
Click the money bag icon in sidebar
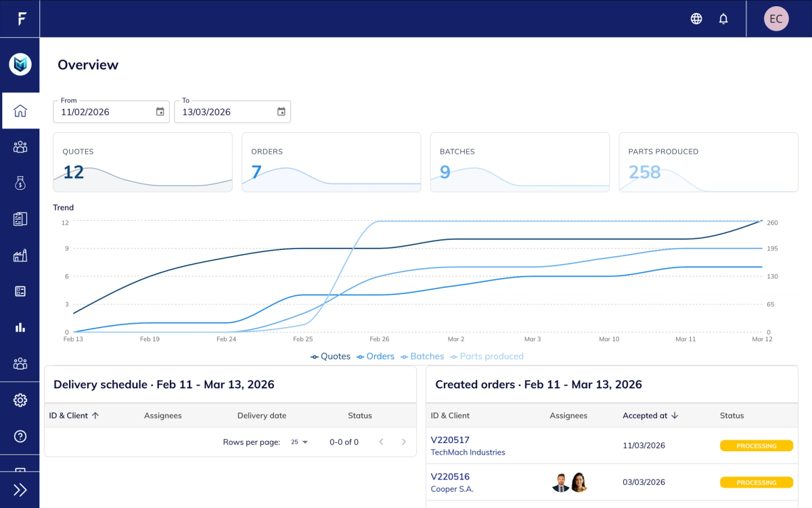[x=20, y=183]
